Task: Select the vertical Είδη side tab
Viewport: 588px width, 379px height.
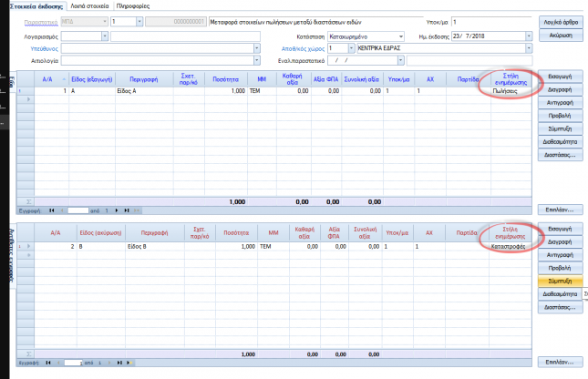Action: coord(12,81)
